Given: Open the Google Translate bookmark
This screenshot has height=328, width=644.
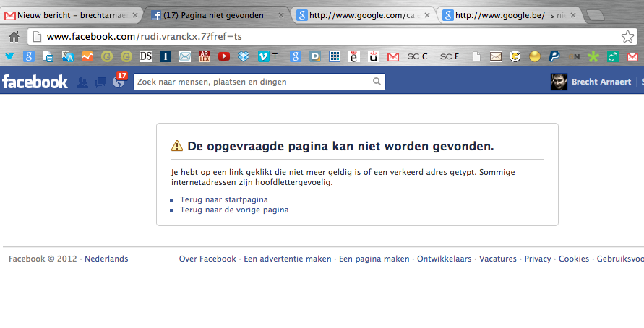Looking at the screenshot, I should (x=68, y=56).
